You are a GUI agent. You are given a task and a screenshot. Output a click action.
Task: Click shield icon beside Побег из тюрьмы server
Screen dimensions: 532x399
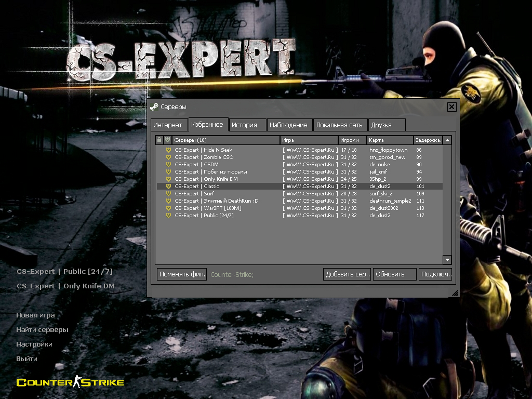(168, 171)
